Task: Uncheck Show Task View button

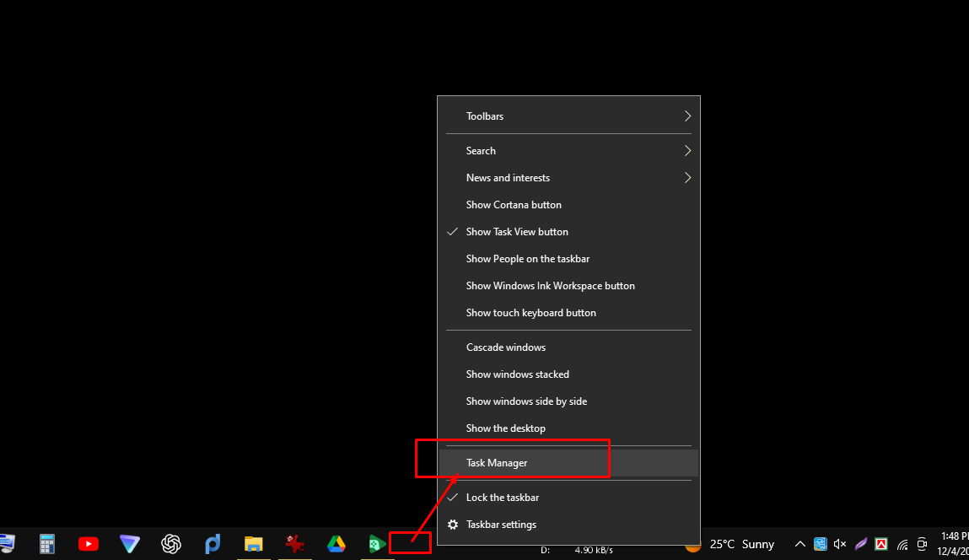Action: [x=517, y=231]
